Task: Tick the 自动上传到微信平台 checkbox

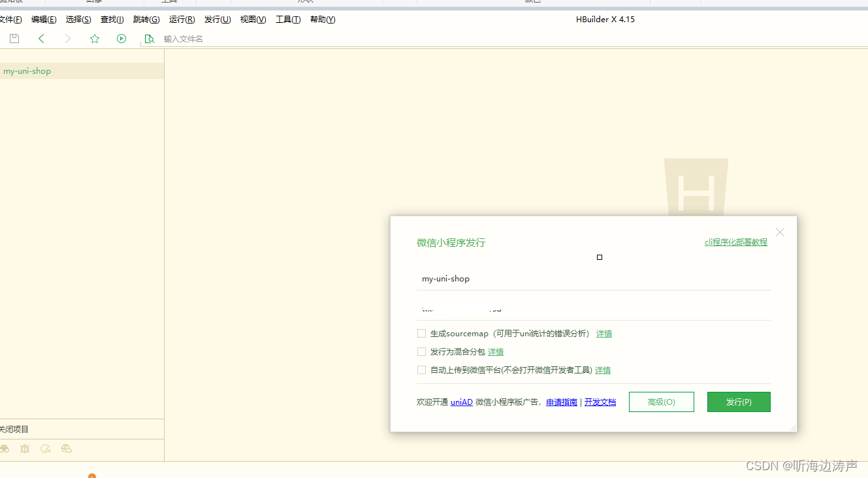Action: [x=421, y=370]
